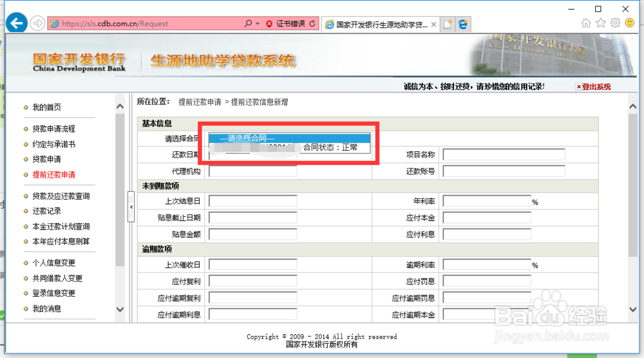Open a new tab button
Image resolution: width=644 pixels, height=358 pixels.
pos(448,24)
